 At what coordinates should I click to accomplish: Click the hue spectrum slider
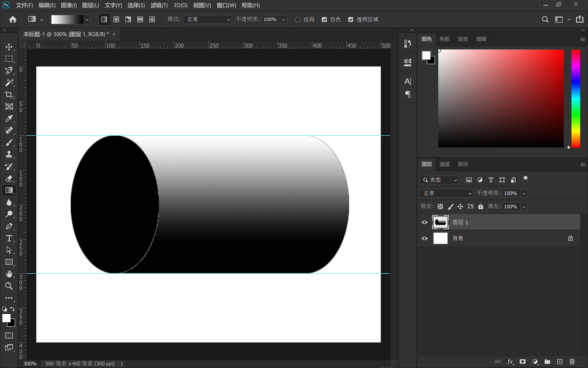point(576,98)
